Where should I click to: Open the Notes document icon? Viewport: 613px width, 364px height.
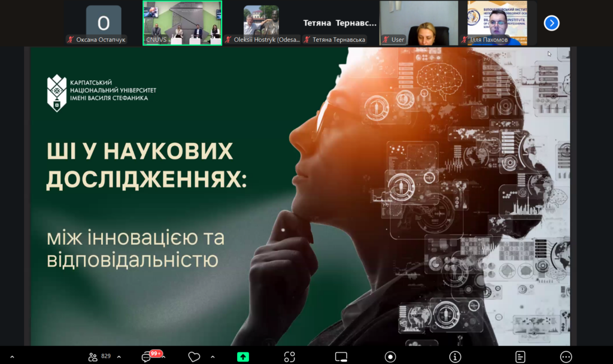click(x=520, y=357)
